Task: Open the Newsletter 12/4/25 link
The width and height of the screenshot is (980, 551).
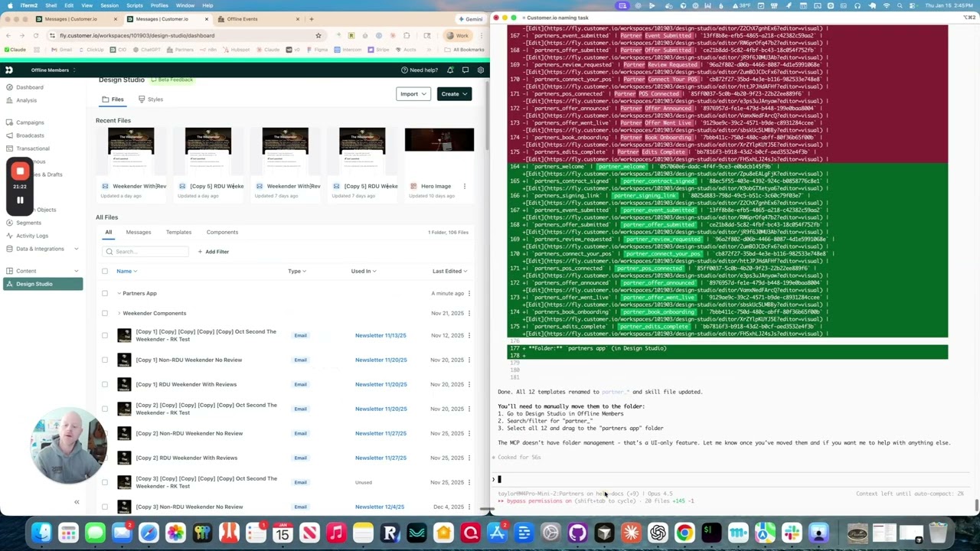Action: (380, 507)
